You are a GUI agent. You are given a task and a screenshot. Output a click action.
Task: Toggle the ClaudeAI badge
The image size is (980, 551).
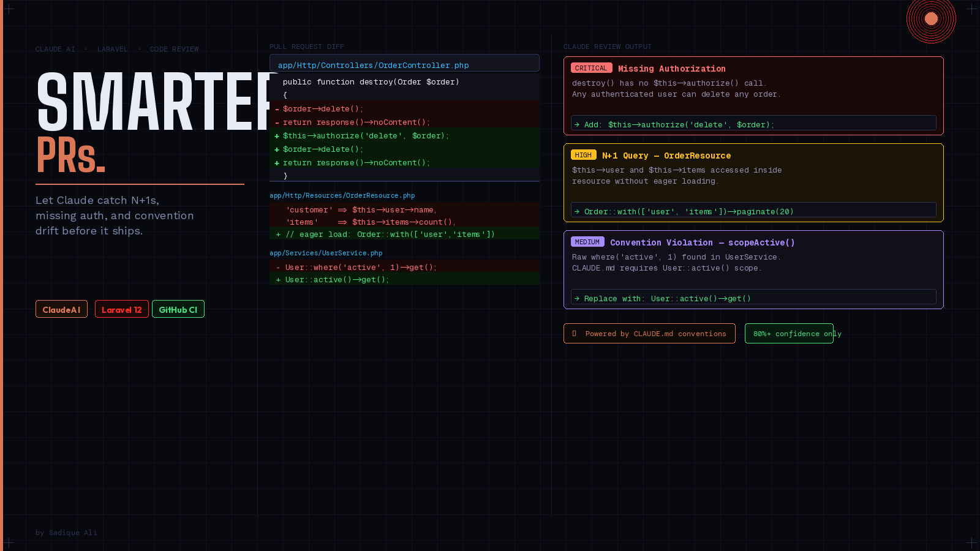[61, 309]
